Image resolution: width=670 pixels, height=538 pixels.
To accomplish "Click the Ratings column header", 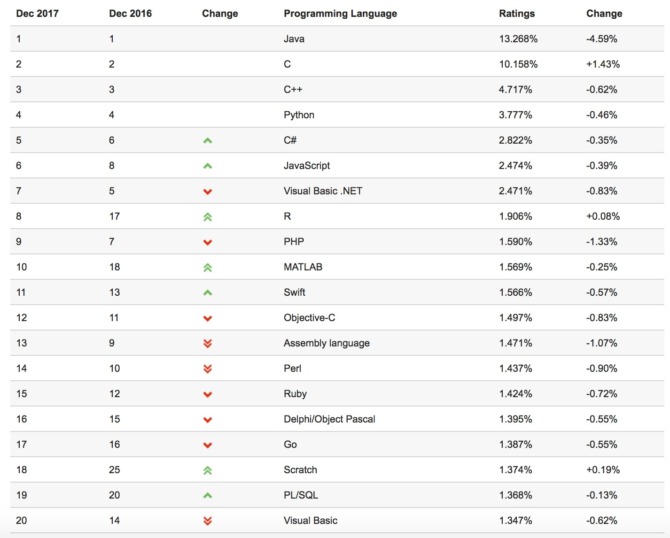I will click(517, 14).
